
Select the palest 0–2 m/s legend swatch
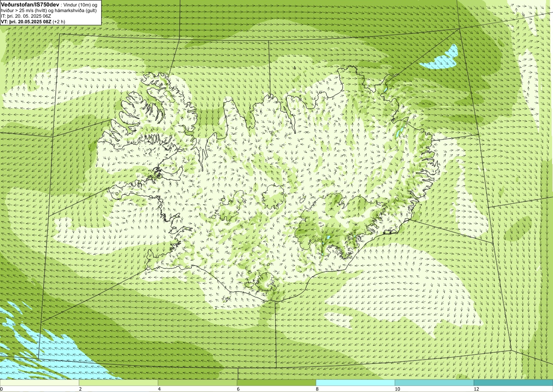click(x=39, y=383)
